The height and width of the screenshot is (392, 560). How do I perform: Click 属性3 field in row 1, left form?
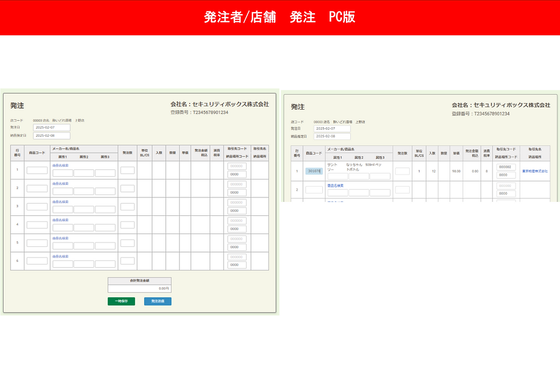coord(105,174)
